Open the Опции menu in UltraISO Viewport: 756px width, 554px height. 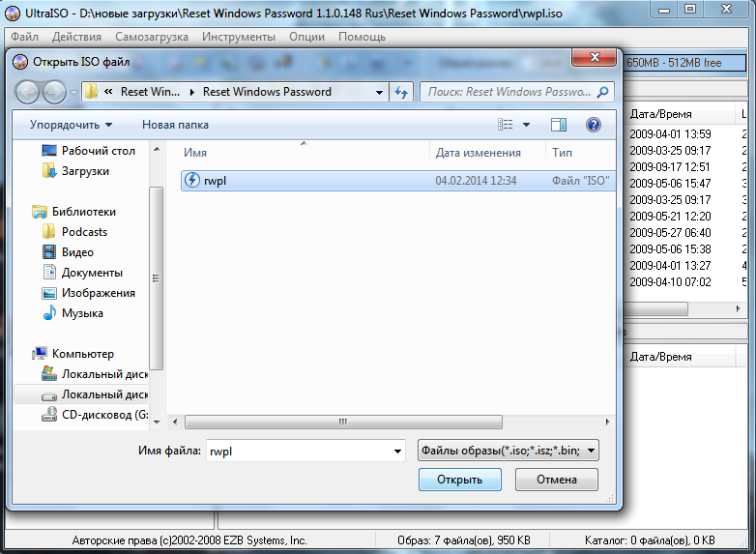point(306,37)
